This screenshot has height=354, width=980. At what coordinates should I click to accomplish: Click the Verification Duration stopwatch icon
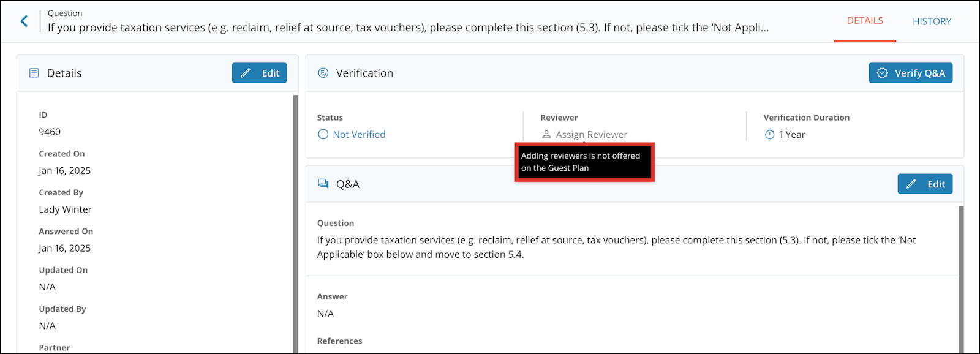(769, 134)
